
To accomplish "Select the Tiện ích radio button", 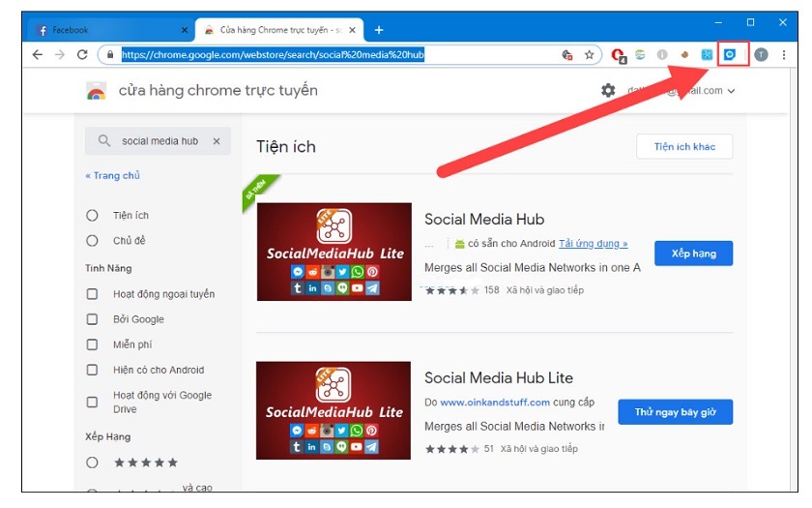I will [x=92, y=215].
